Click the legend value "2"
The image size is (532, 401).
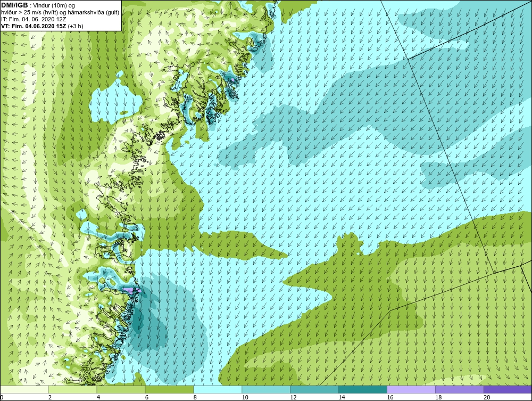tap(50, 397)
